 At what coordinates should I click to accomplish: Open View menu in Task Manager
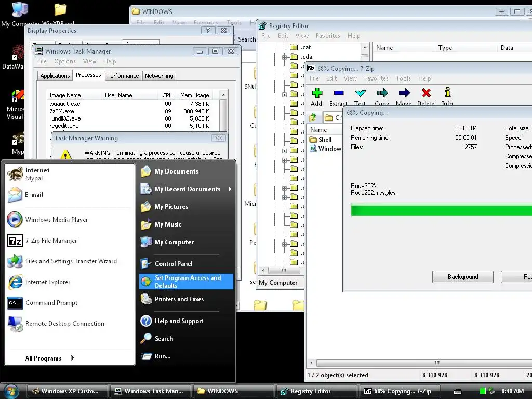tap(89, 61)
